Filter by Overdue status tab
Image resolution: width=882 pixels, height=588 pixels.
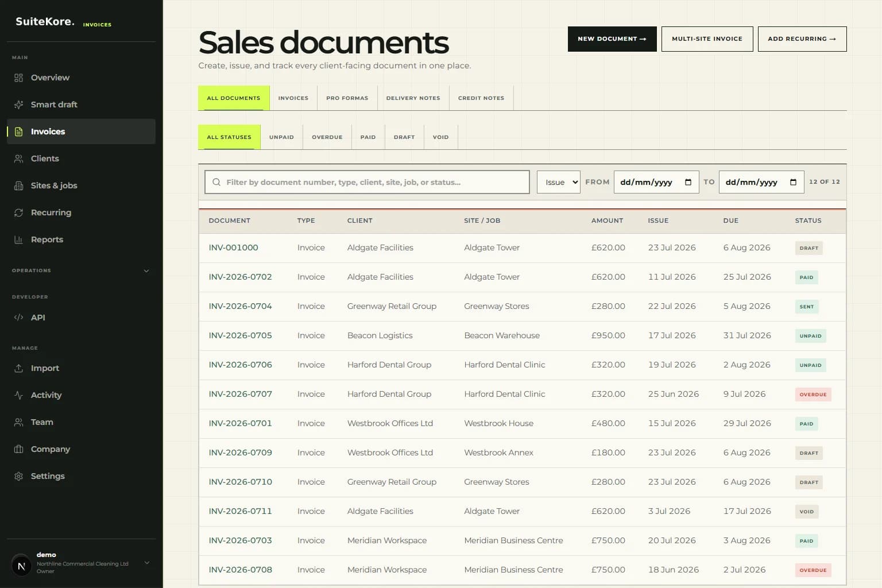pyautogui.click(x=327, y=137)
